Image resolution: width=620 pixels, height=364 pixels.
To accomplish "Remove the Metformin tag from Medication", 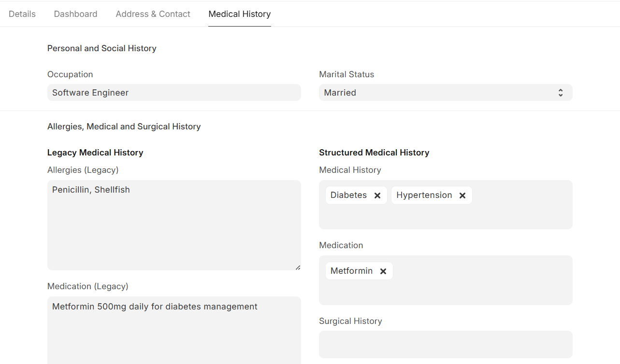I will (383, 271).
